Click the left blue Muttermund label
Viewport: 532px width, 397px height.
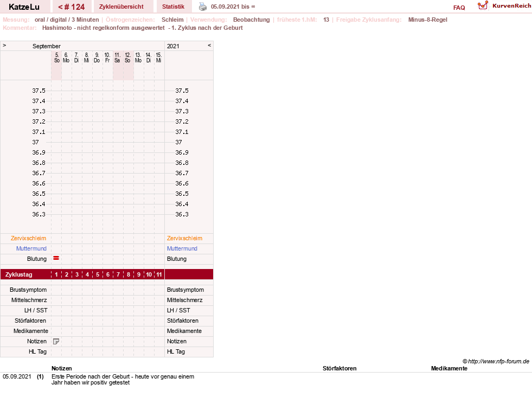[x=31, y=248]
